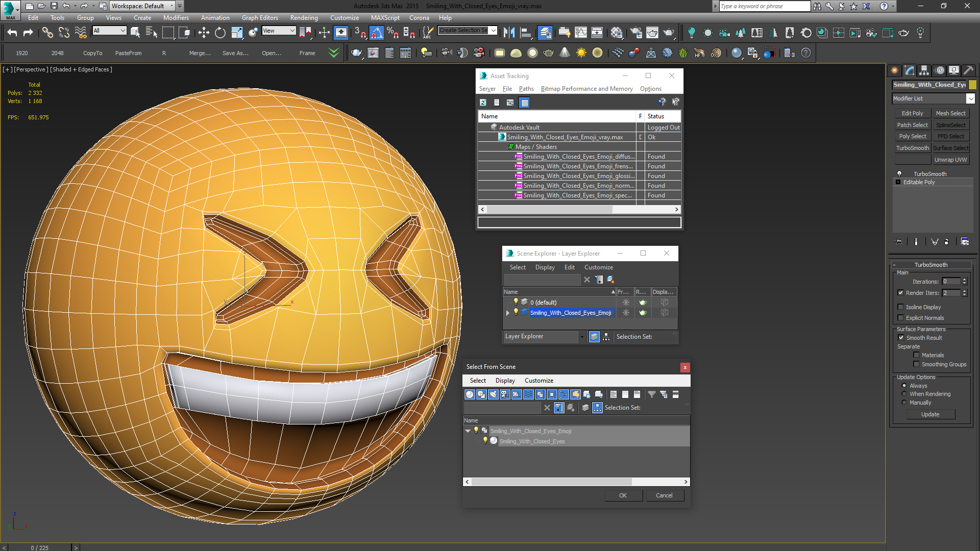Open the View coordinate system dropdown

[279, 31]
